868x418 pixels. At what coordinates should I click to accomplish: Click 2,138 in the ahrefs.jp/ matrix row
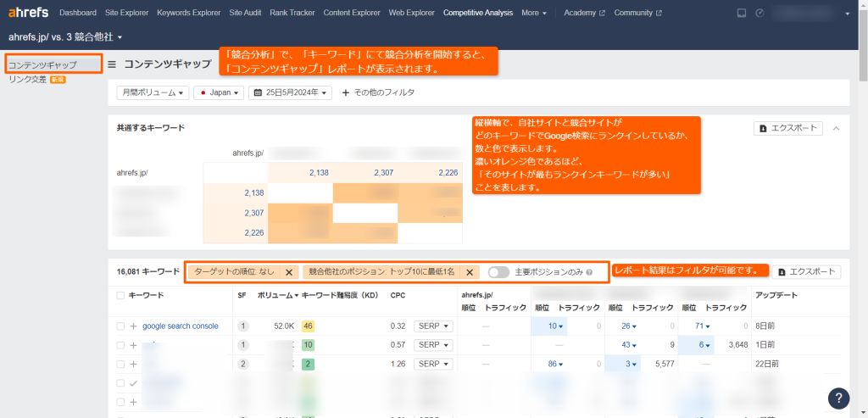pos(319,173)
